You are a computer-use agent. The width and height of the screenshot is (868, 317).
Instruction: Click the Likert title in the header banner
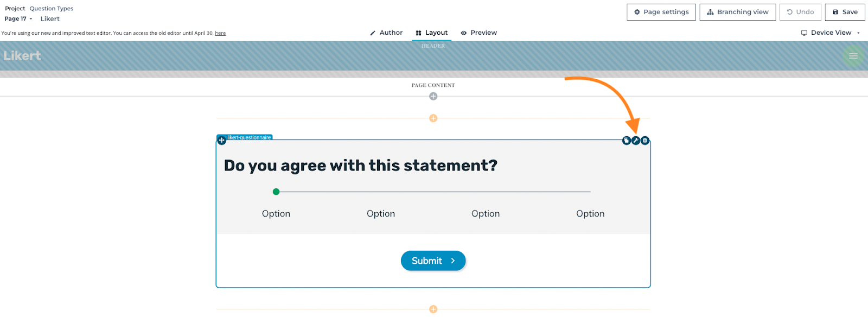22,56
